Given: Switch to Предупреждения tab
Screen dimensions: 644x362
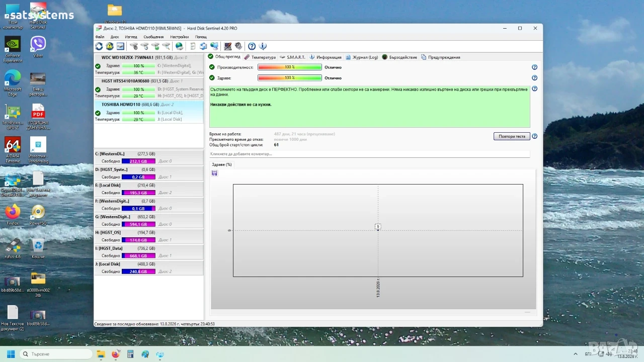Looking at the screenshot, I should [441, 57].
